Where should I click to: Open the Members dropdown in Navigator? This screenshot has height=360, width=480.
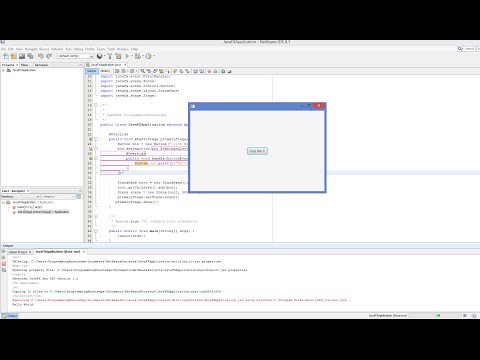point(21,197)
